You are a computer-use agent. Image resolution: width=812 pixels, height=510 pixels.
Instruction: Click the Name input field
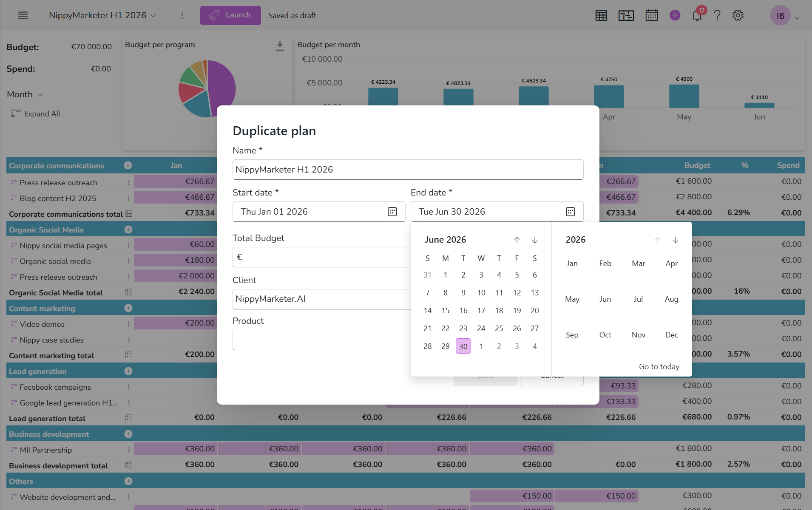tap(408, 170)
